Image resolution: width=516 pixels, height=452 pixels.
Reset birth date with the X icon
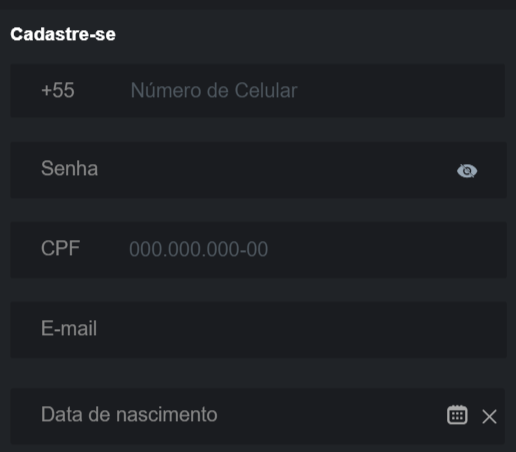click(x=489, y=416)
